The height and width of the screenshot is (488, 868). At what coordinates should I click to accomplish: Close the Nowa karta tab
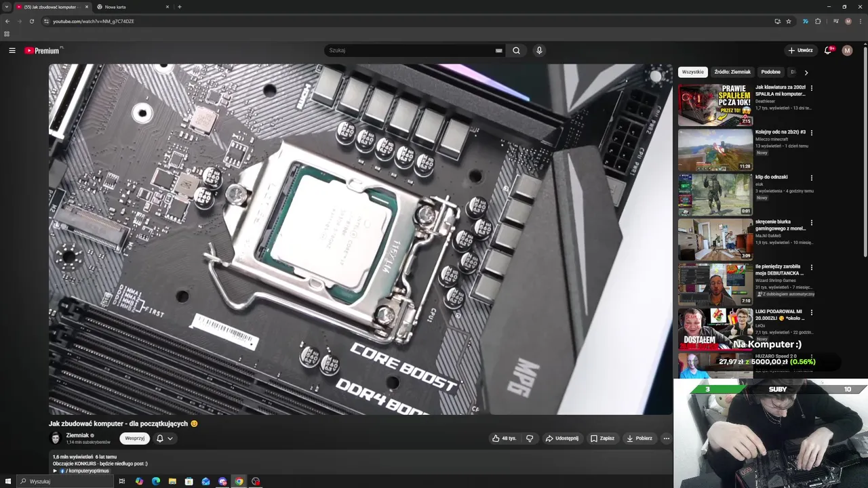pyautogui.click(x=167, y=7)
